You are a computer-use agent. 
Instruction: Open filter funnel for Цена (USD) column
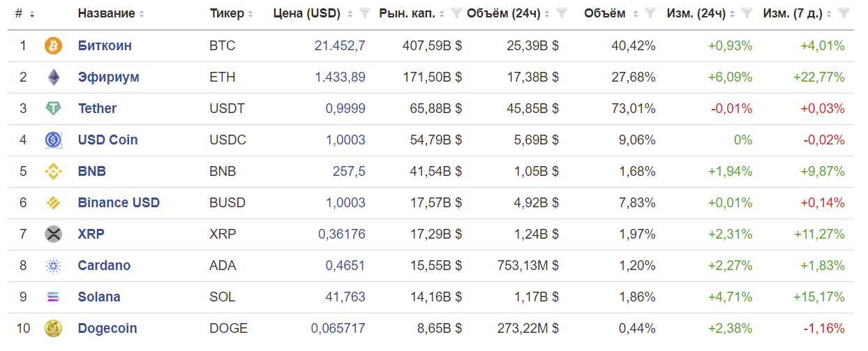pyautogui.click(x=364, y=13)
